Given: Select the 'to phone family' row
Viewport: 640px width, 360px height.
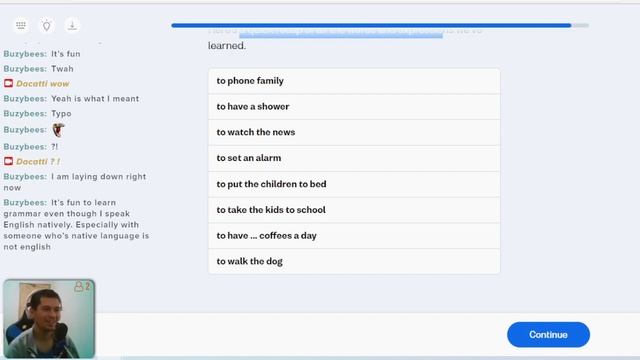Looking at the screenshot, I should pos(354,81).
